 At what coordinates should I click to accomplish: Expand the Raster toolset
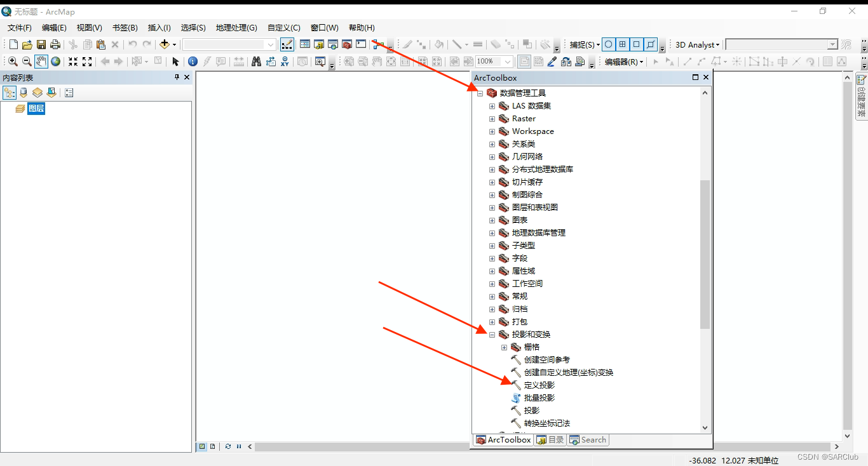pos(492,119)
